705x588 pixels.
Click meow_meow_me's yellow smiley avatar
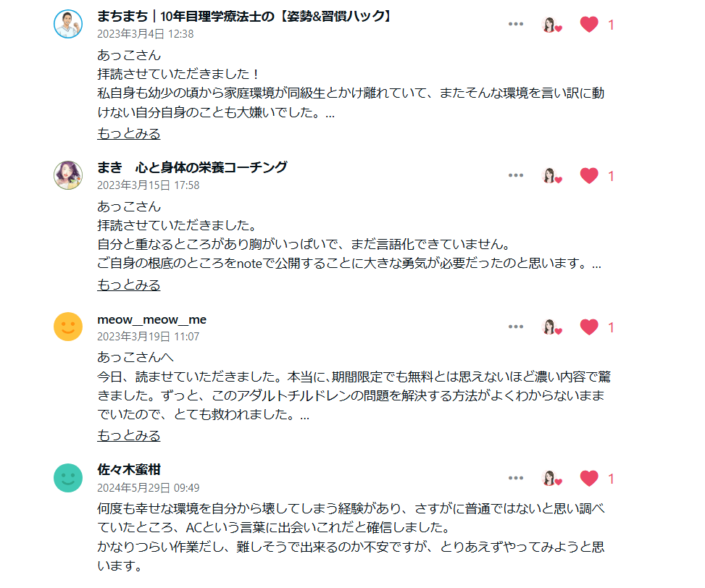(68, 327)
